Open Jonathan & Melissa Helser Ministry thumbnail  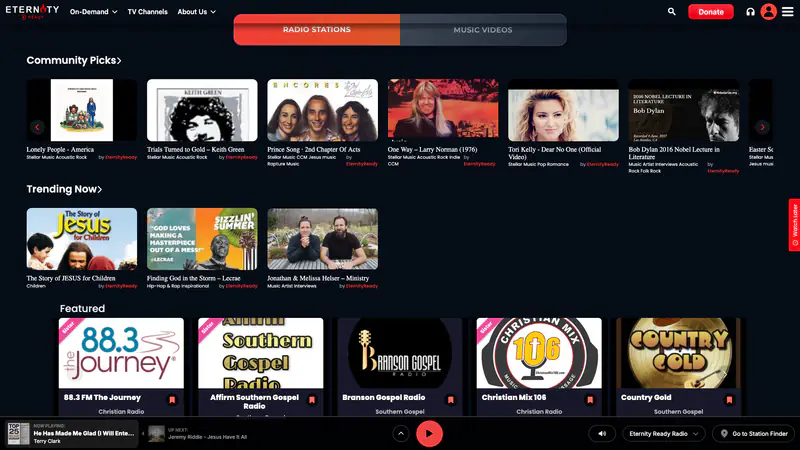322,239
